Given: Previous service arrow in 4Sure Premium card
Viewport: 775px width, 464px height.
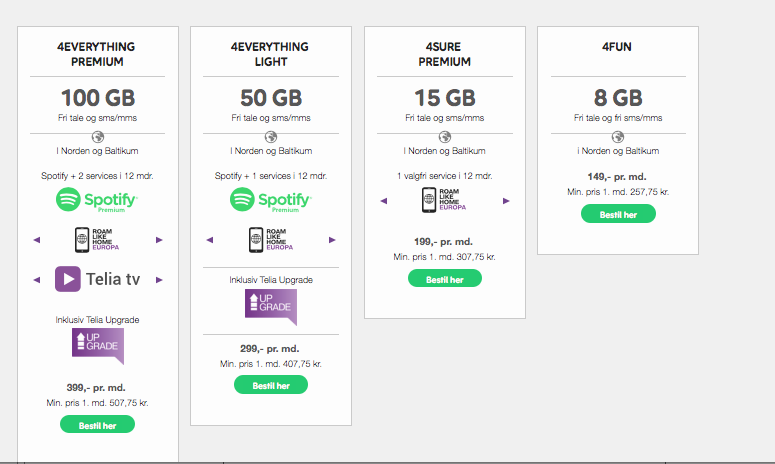Looking at the screenshot, I should [x=384, y=201].
